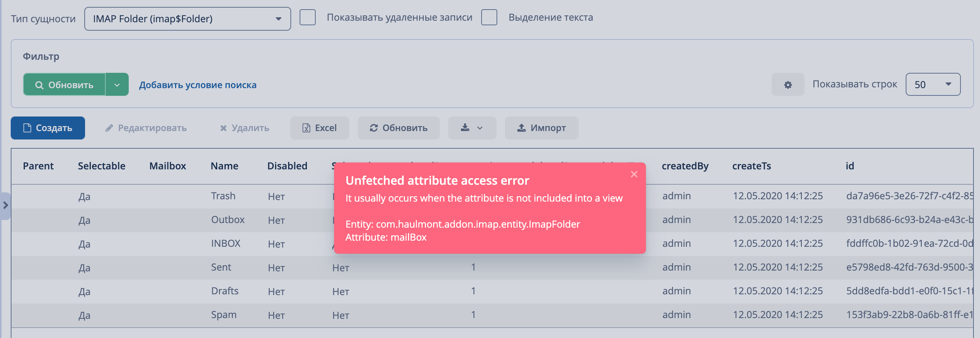
Task: Click the green Обновить search button
Action: [x=64, y=84]
